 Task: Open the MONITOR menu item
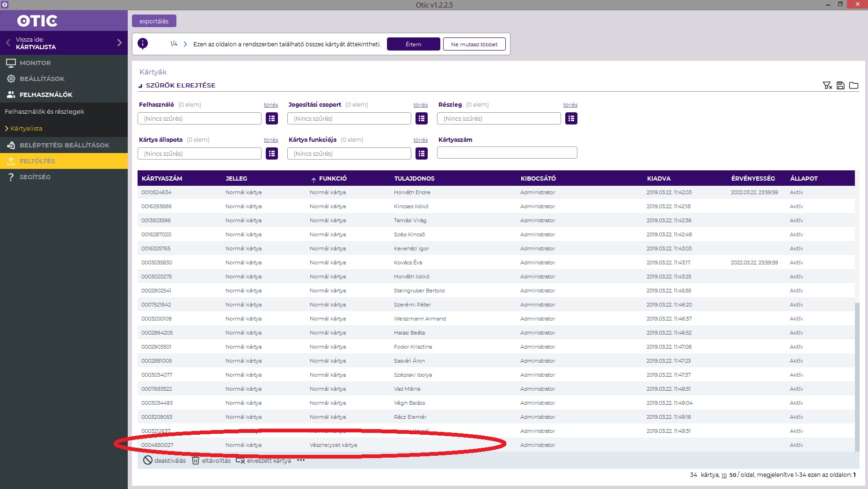(x=35, y=63)
